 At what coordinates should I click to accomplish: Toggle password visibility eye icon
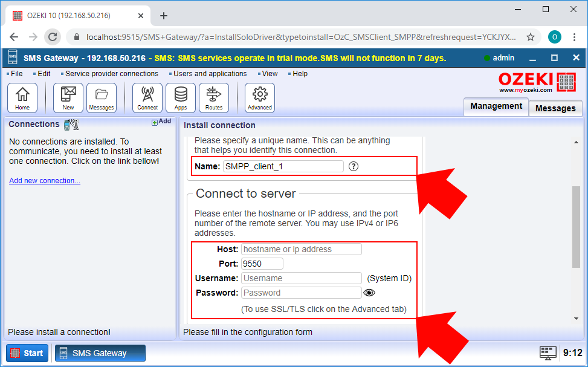pos(369,293)
